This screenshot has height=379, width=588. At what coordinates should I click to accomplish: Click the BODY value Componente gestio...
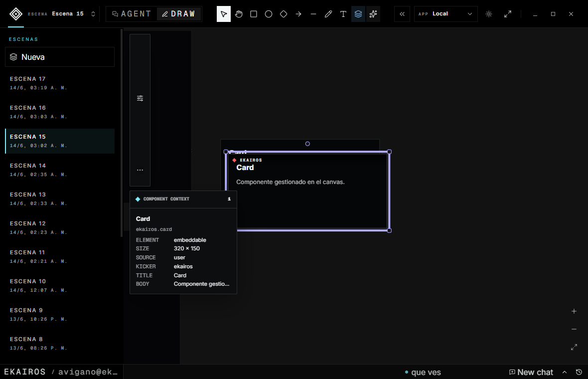point(201,284)
